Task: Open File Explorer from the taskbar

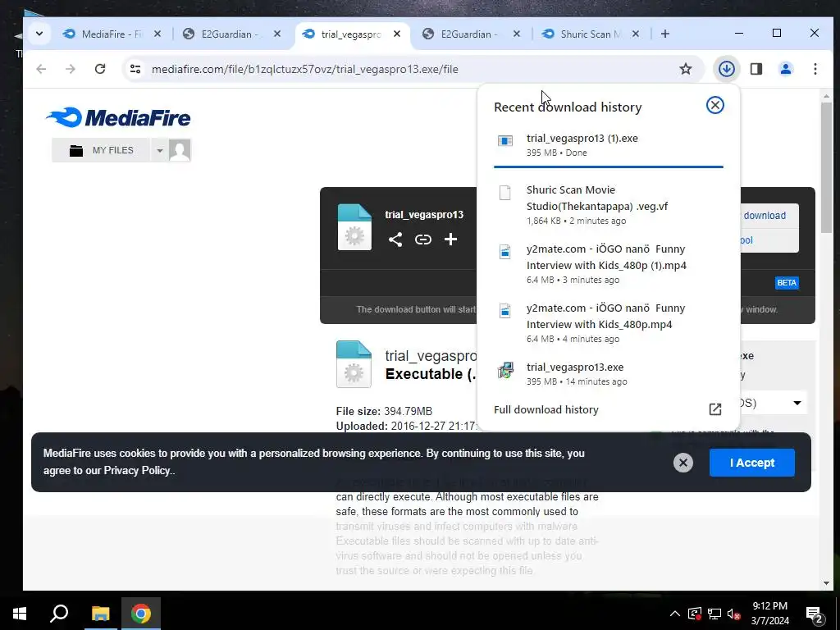Action: 100,614
